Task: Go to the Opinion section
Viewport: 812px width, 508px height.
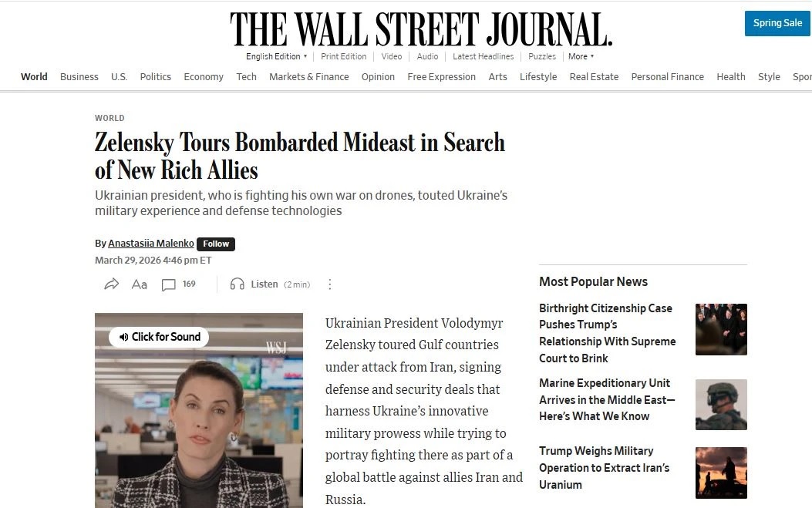Action: tap(378, 77)
